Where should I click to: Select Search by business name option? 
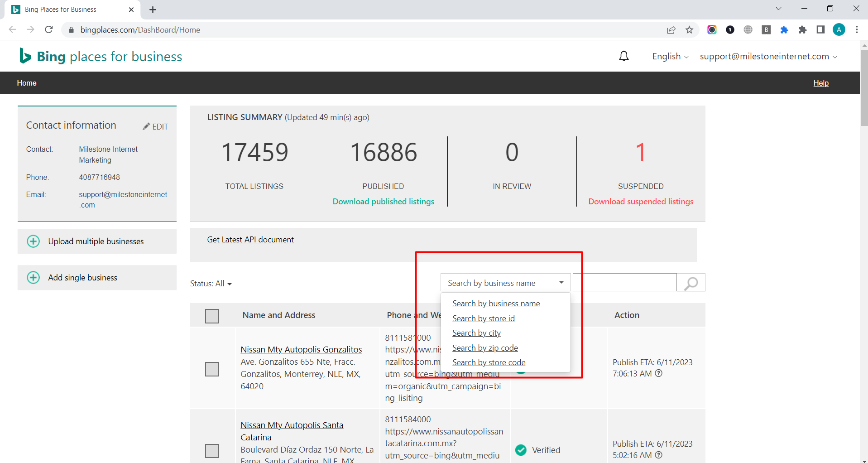[496, 304]
